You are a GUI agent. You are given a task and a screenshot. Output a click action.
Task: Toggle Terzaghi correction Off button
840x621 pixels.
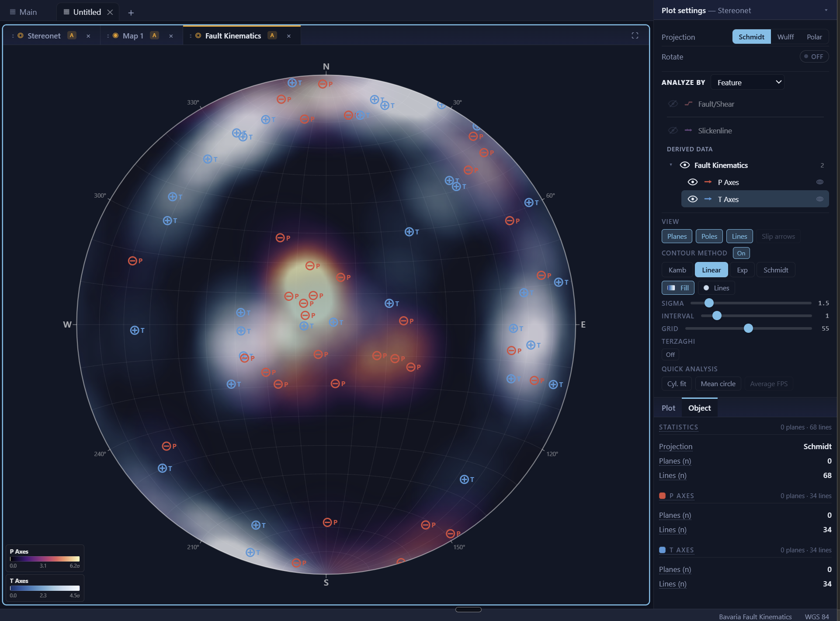[x=670, y=355]
